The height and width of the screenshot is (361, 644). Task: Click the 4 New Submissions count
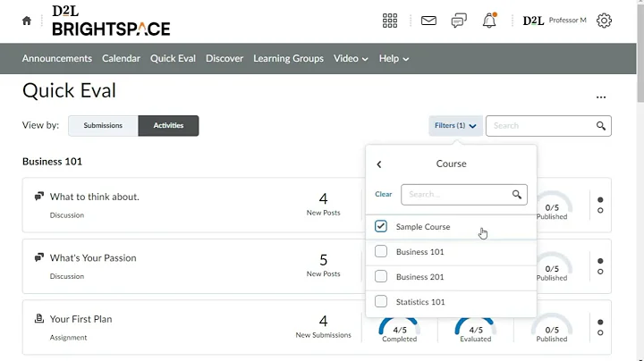(323, 326)
